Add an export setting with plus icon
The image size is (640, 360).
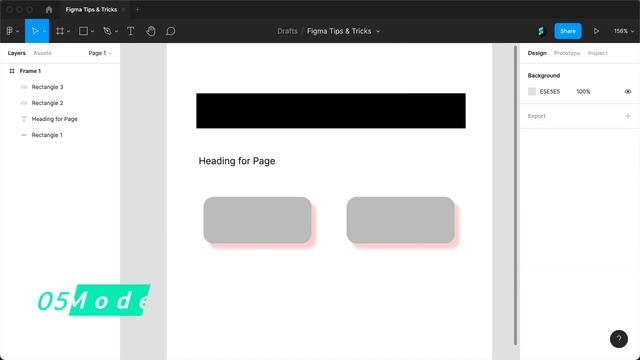click(x=628, y=116)
